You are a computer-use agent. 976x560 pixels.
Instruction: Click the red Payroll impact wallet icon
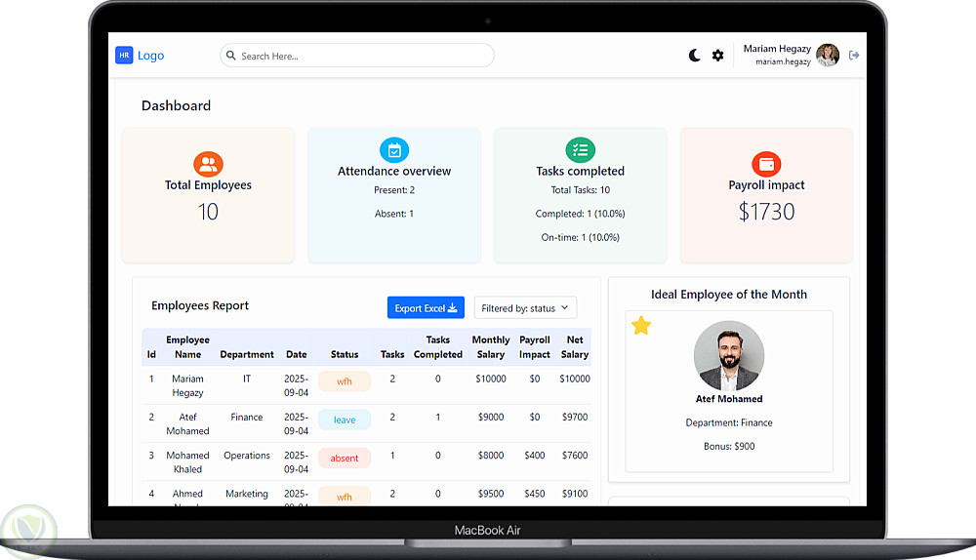point(766,164)
